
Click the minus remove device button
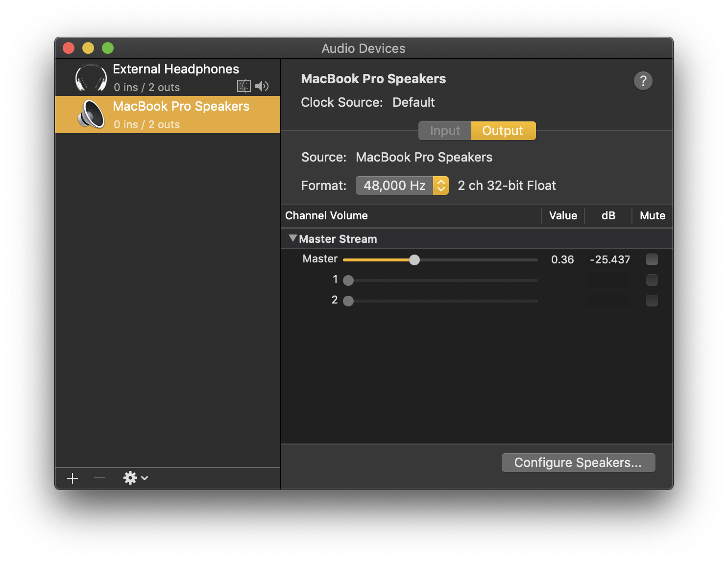tap(99, 478)
